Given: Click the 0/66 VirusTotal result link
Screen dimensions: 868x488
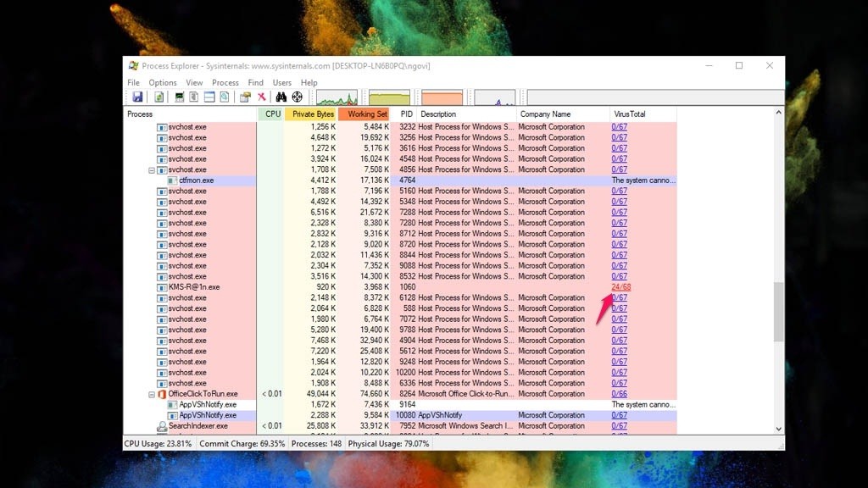Looking at the screenshot, I should tap(619, 394).
